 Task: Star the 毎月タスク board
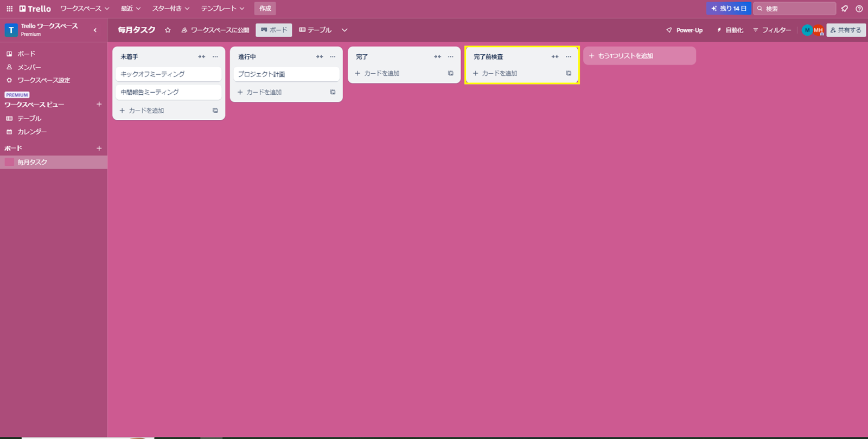point(168,30)
